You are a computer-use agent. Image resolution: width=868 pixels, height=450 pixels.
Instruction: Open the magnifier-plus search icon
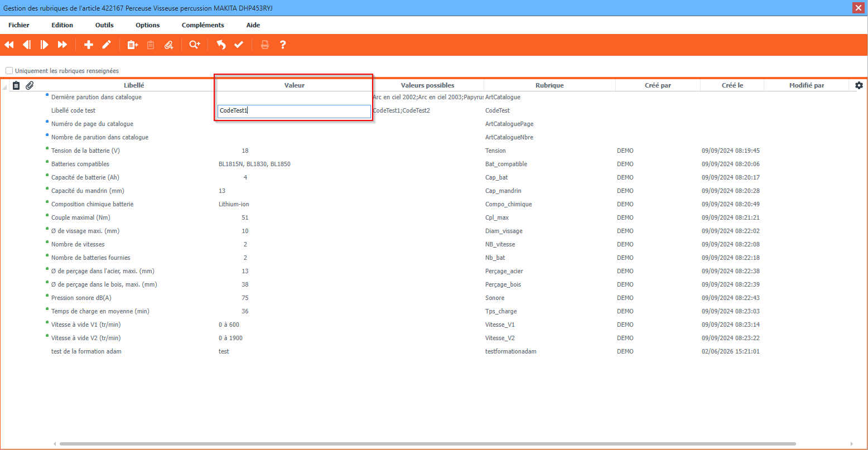[x=194, y=45]
